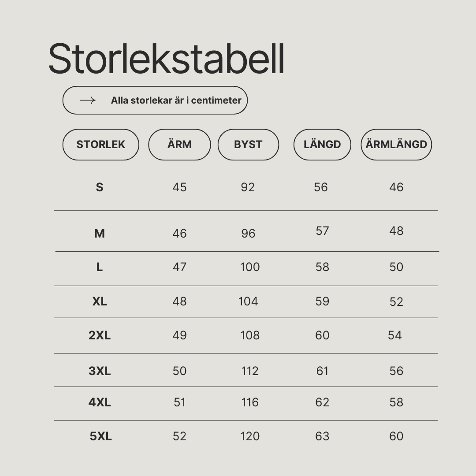Click the STORLEK header pill
476x476 pixels.
[x=101, y=145]
